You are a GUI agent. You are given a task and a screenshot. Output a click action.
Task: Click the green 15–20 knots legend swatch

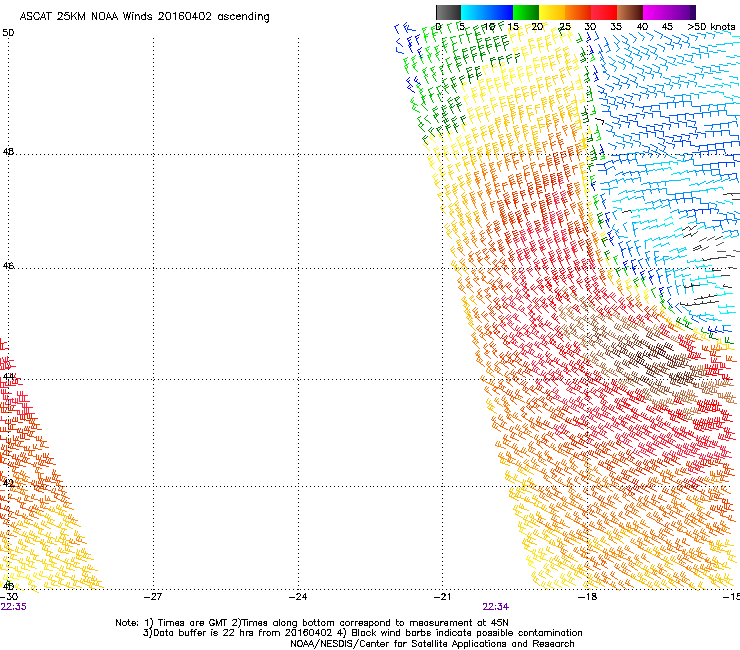[526, 12]
